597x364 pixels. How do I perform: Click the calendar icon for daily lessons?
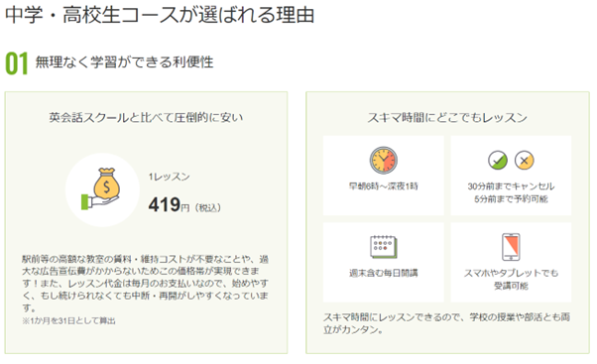click(384, 247)
